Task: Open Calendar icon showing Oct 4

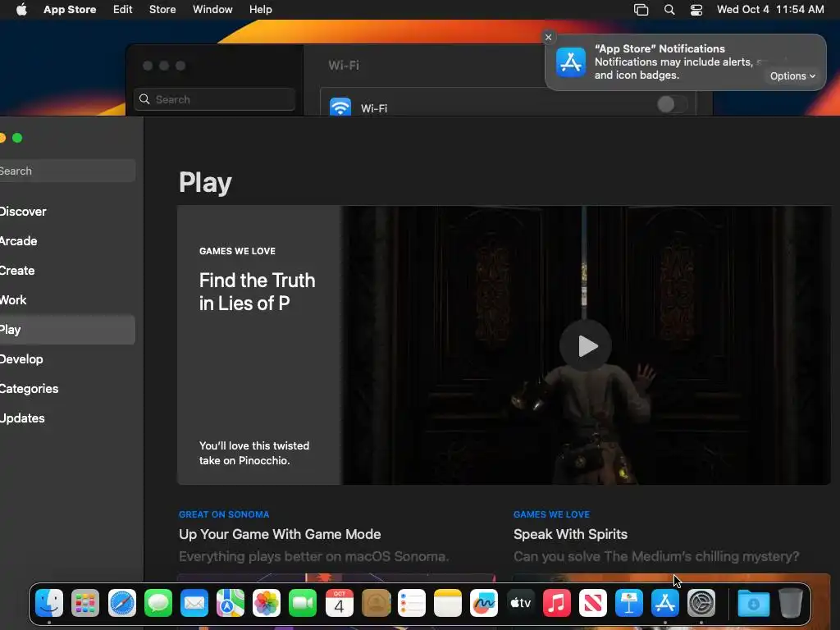Action: [339, 603]
